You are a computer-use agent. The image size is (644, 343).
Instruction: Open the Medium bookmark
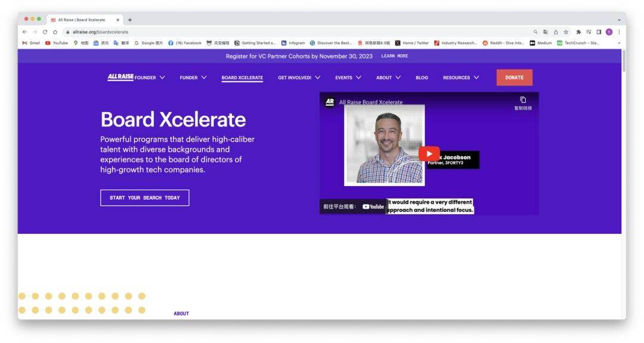(540, 43)
